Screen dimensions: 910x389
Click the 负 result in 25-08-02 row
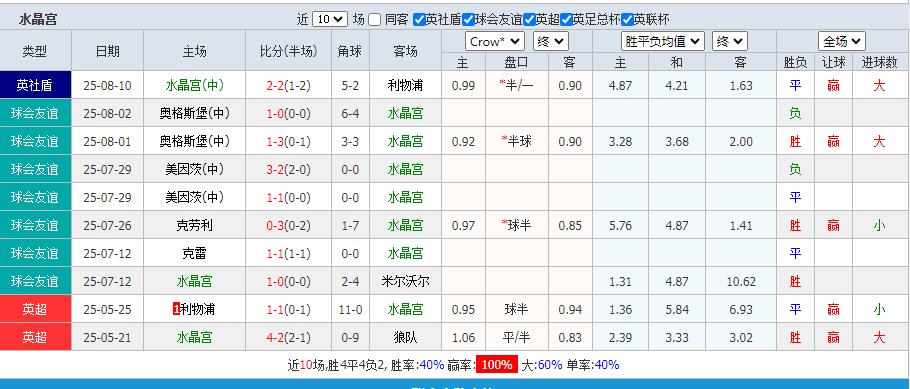click(x=795, y=113)
